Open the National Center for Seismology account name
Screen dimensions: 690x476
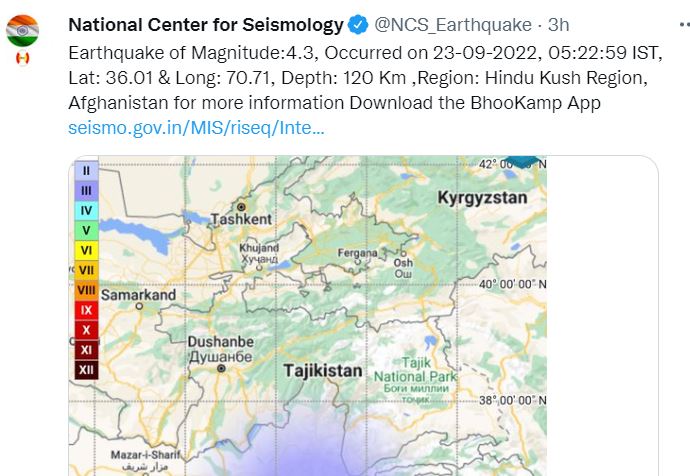(207, 25)
